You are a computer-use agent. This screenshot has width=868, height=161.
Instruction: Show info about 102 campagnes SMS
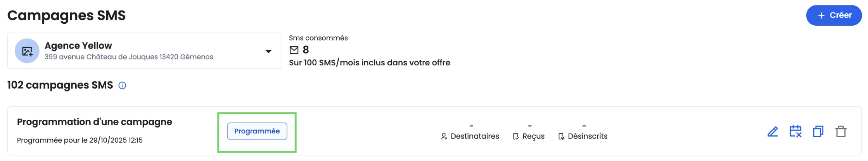pyautogui.click(x=122, y=86)
